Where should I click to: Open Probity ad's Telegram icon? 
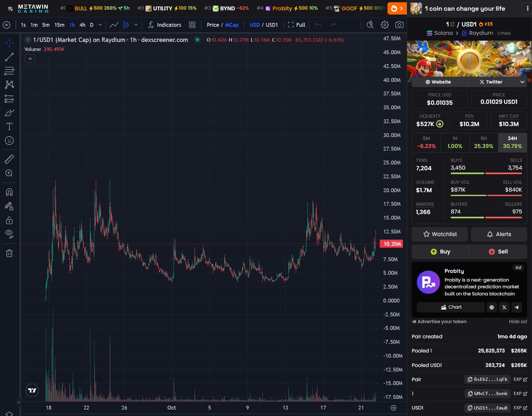point(516,307)
